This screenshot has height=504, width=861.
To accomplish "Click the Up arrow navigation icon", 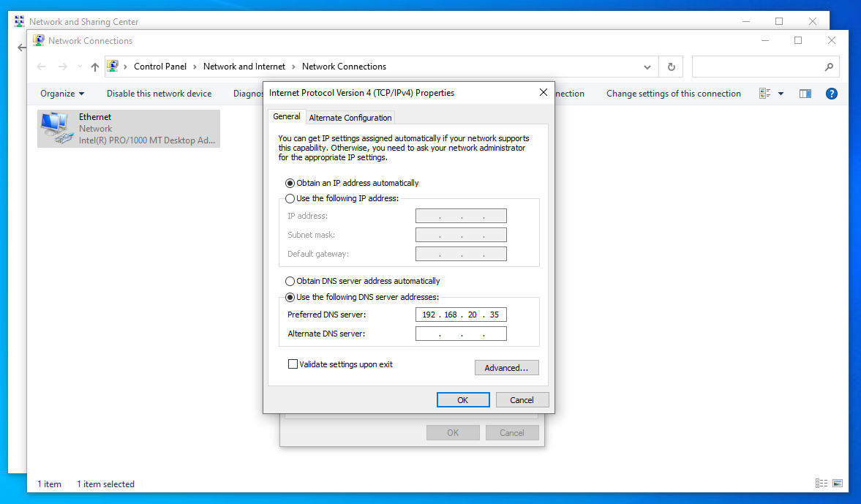I will point(94,67).
